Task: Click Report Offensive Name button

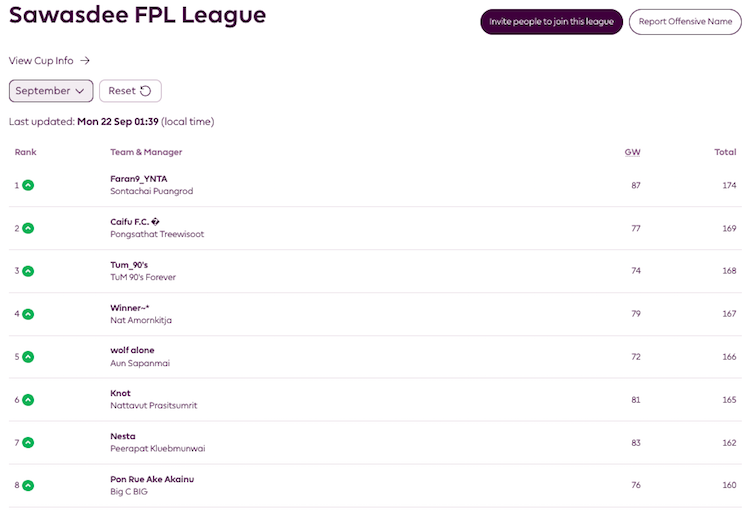Action: (x=685, y=22)
